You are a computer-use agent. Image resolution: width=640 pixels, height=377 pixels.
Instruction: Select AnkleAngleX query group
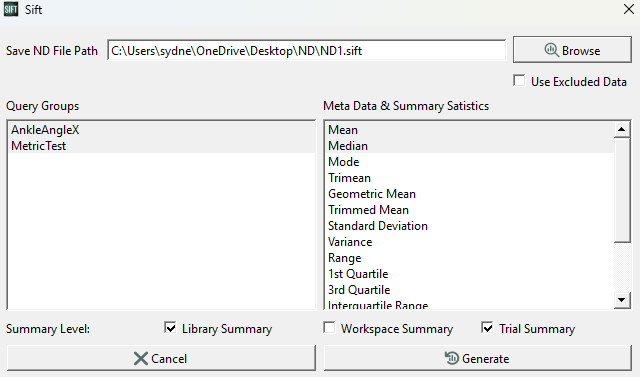162,130
